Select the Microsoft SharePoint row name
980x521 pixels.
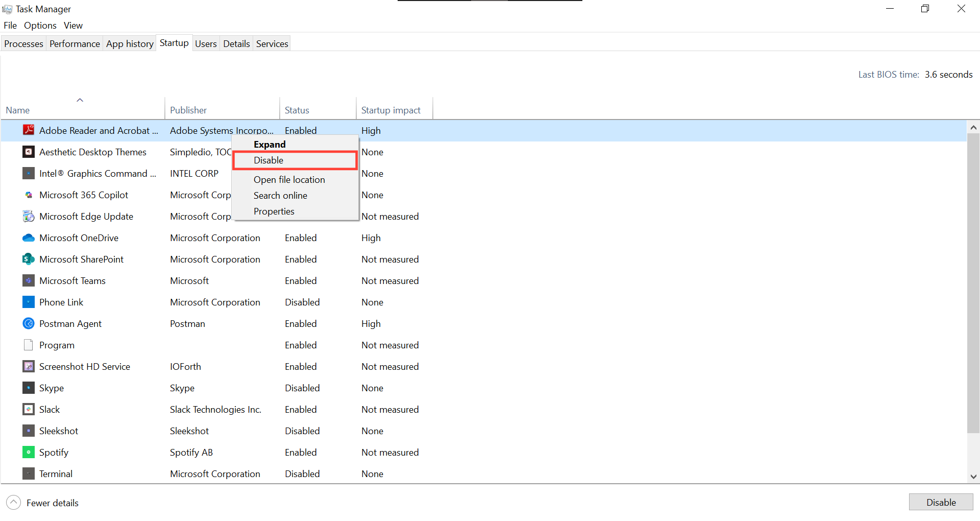[x=81, y=259]
